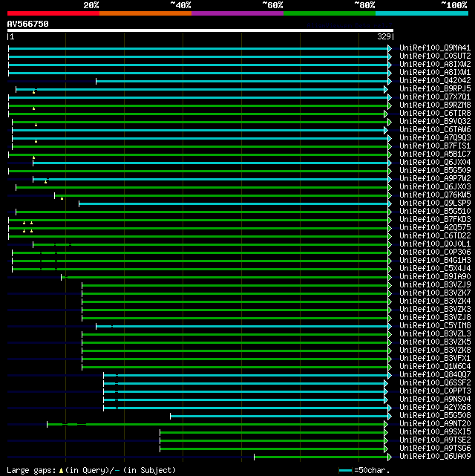Click the orange ~40% identity color segment

[x=145, y=13]
